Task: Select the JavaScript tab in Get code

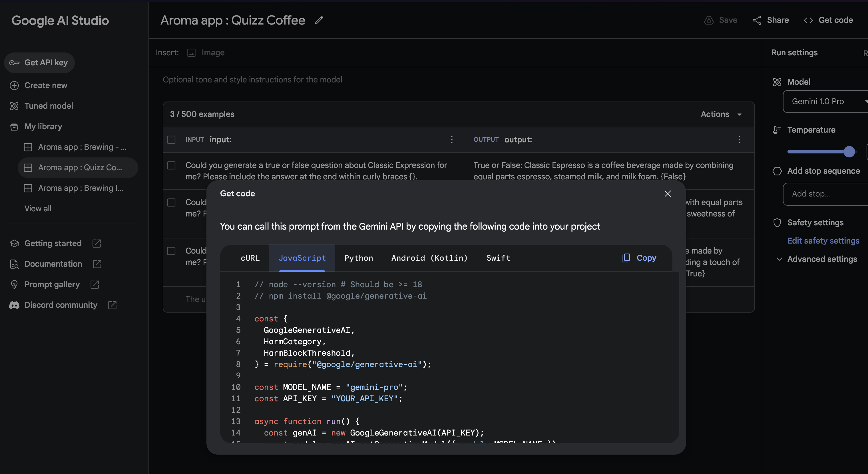Action: coord(302,258)
